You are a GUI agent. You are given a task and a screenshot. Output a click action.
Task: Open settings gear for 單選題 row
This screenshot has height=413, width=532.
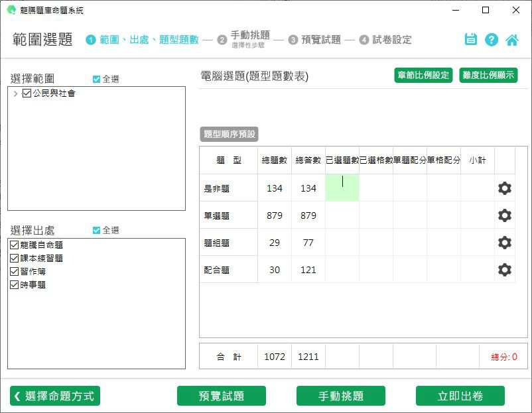[505, 215]
